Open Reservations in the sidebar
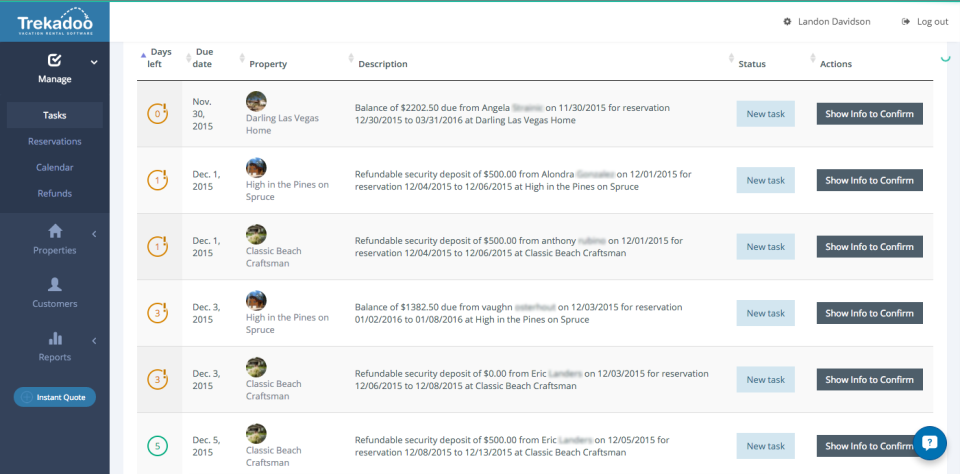 pyautogui.click(x=54, y=141)
